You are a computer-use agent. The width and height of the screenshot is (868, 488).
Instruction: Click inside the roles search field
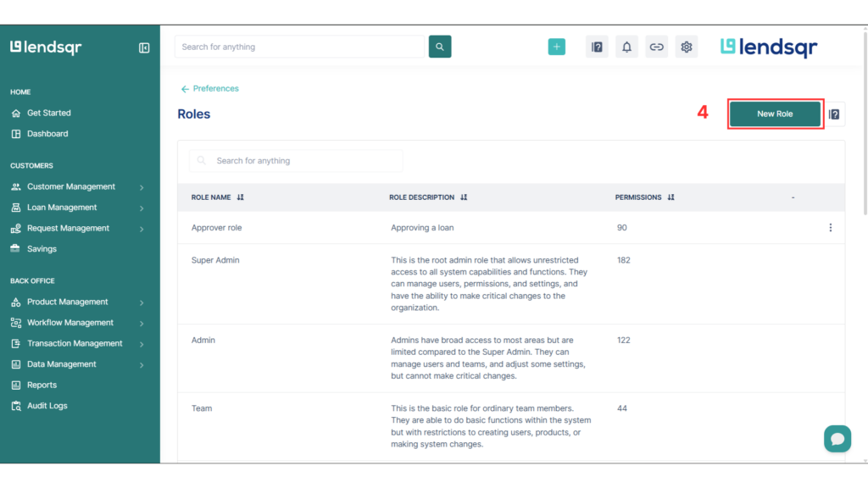click(295, 160)
